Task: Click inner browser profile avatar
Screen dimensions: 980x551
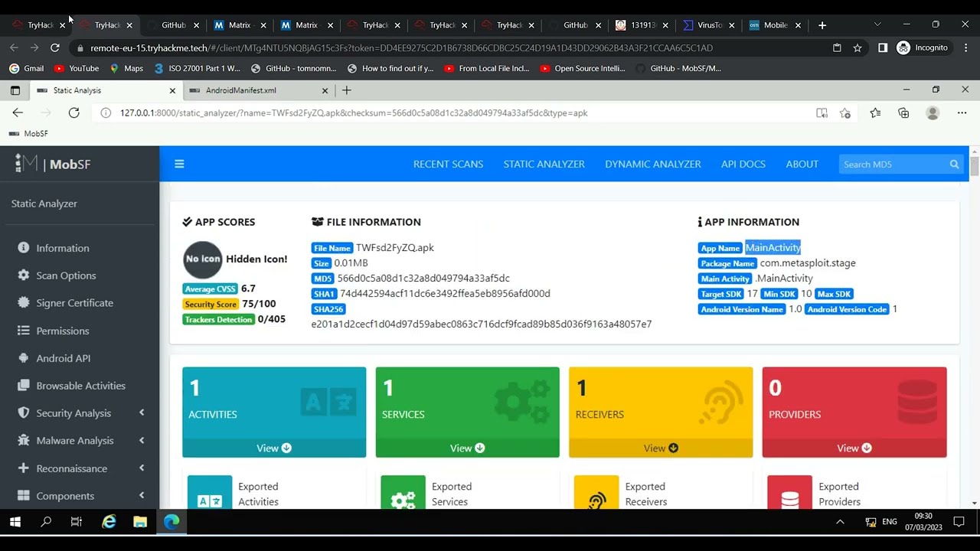Action: tap(933, 112)
